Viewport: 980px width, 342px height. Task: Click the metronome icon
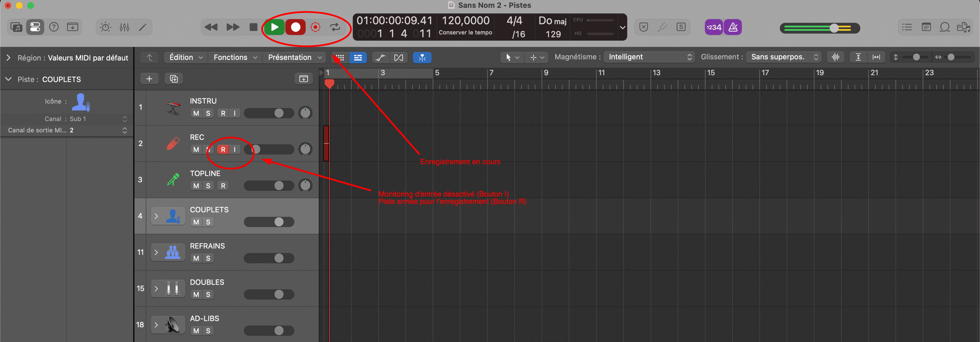pyautogui.click(x=733, y=27)
